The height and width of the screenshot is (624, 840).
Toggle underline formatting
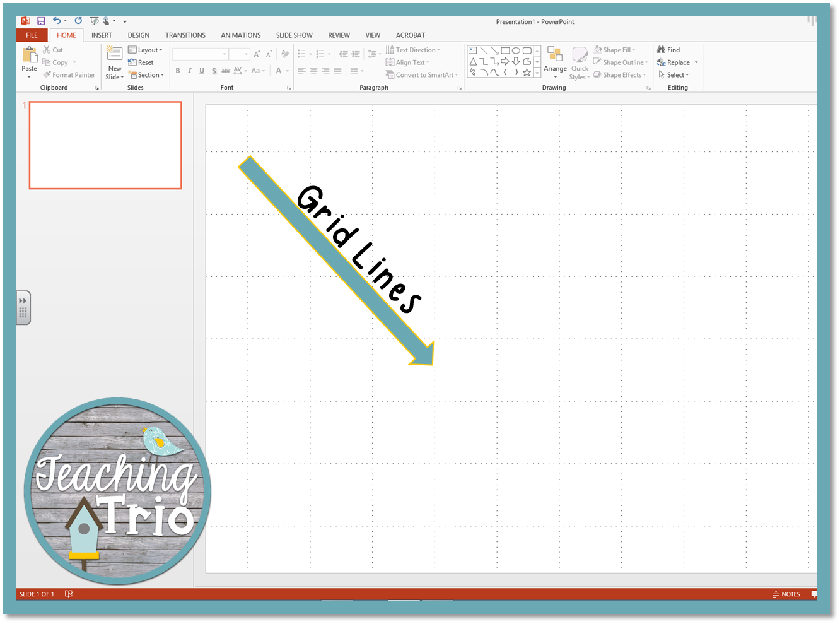pos(201,71)
